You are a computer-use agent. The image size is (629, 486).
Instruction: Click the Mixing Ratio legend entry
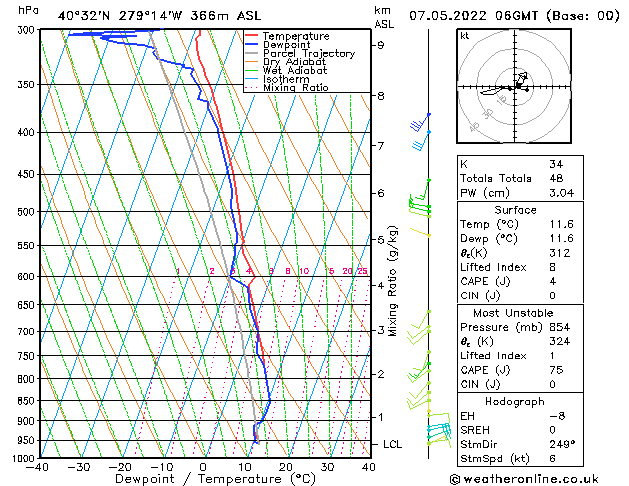pyautogui.click(x=296, y=87)
